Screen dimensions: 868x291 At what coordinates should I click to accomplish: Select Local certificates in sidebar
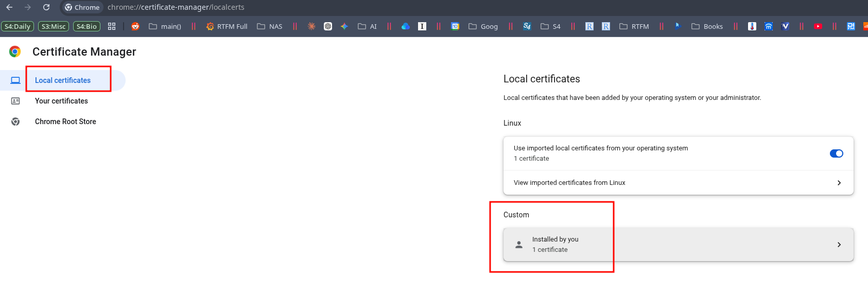[x=63, y=80]
